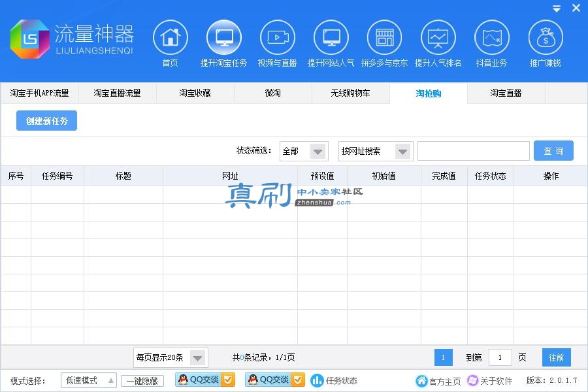Open the 提升网站人气 monitor icon

click(331, 37)
